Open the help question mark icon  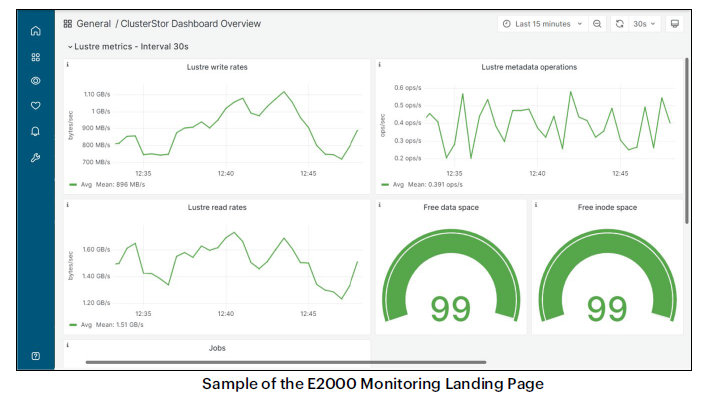click(x=36, y=356)
